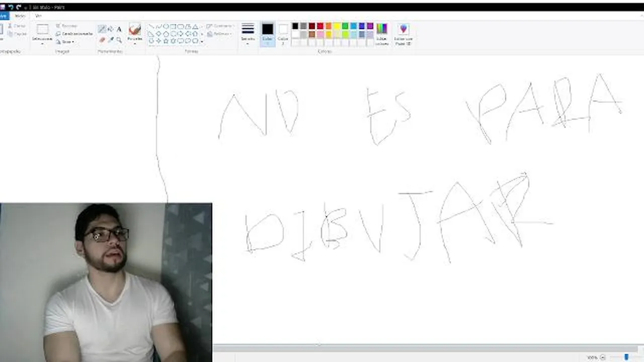Select the Text tool A icon
644x362 pixels.
click(x=119, y=29)
